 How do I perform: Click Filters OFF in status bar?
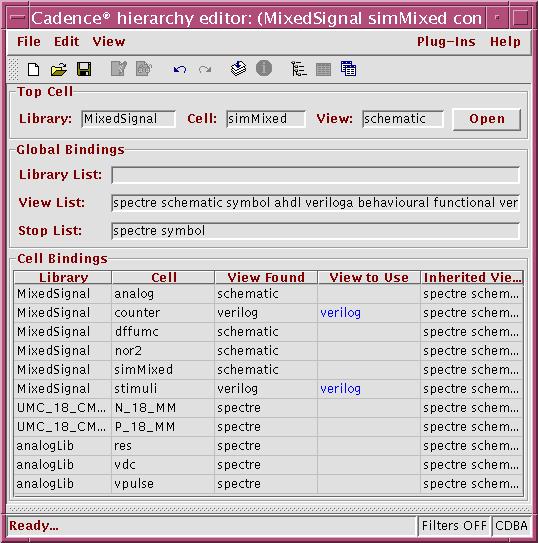click(454, 526)
